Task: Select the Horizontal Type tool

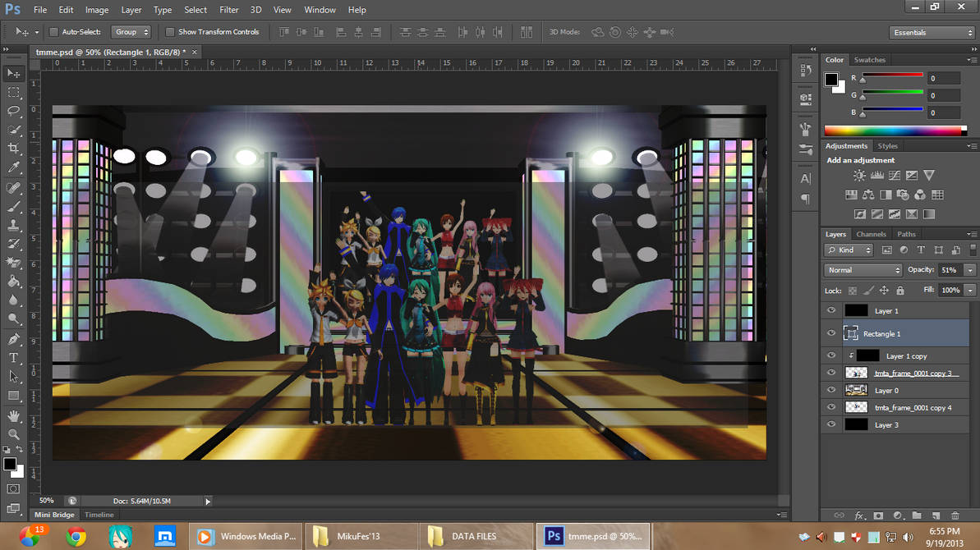Action: [x=13, y=359]
